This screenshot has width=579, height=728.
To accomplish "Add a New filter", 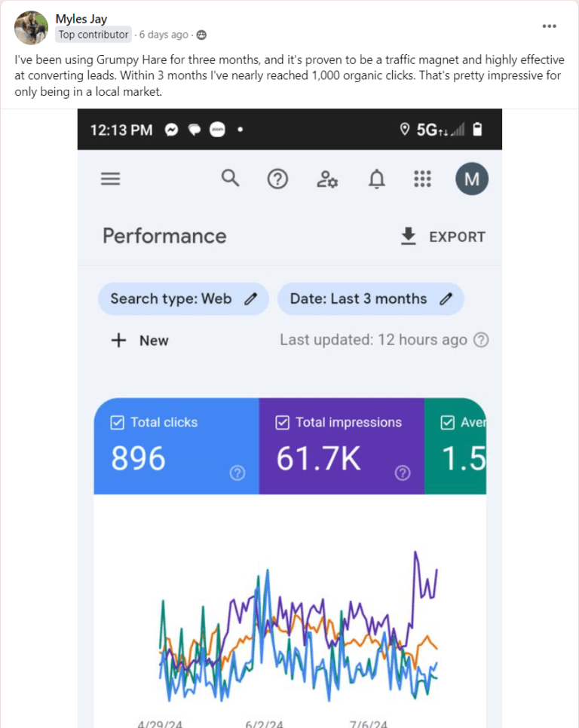I will point(140,341).
